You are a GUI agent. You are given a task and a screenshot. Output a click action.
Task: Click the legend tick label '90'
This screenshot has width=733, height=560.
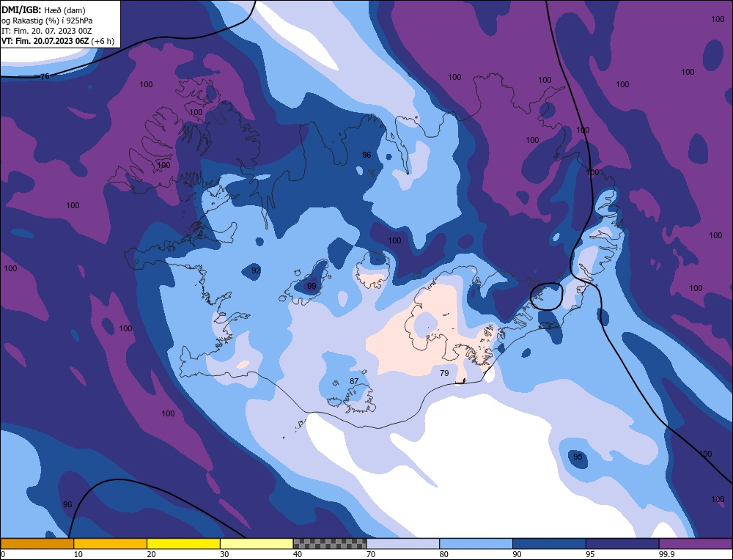(517, 554)
